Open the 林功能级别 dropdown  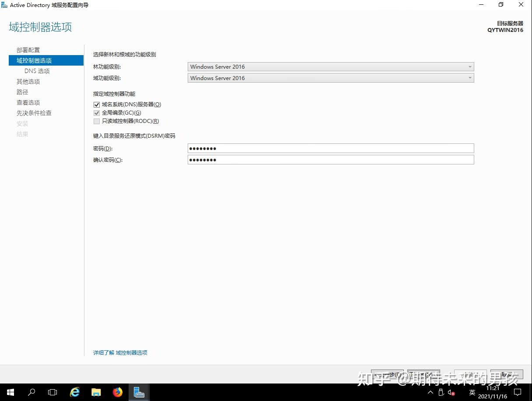[x=331, y=67]
